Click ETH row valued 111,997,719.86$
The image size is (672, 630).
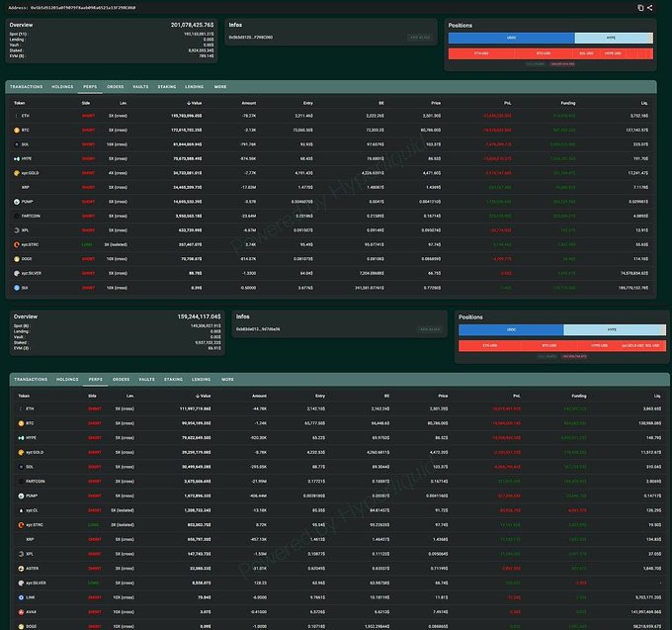339,408
